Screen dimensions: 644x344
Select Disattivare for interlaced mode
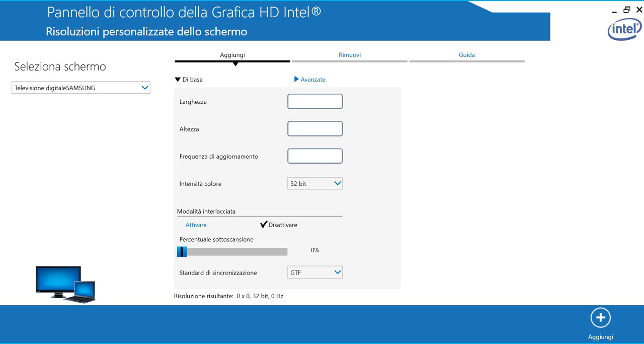pyautogui.click(x=278, y=225)
